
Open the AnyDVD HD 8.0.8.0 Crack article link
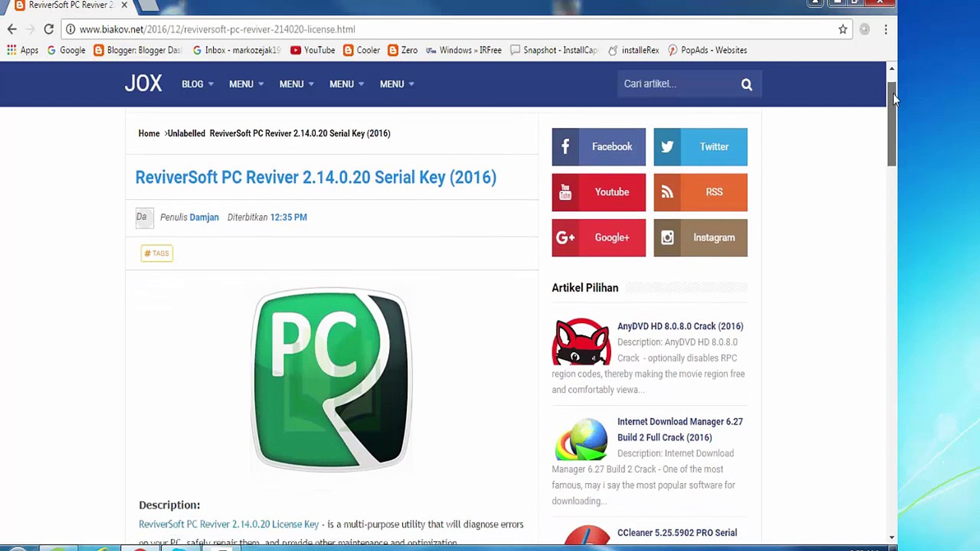tap(680, 326)
